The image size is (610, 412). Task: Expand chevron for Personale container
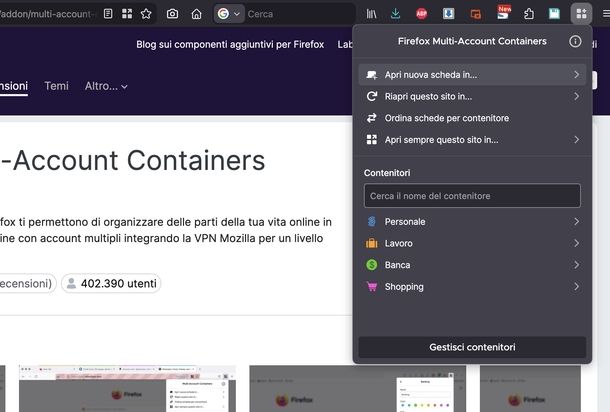tap(577, 222)
